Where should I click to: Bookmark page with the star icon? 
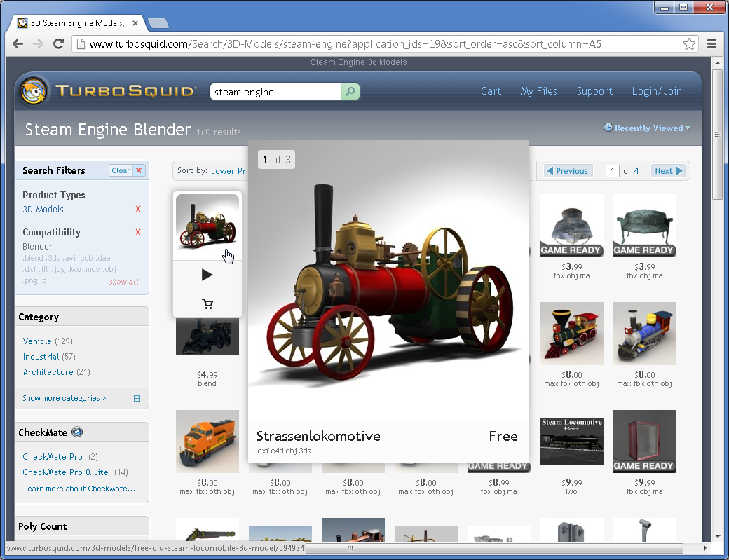pyautogui.click(x=689, y=44)
